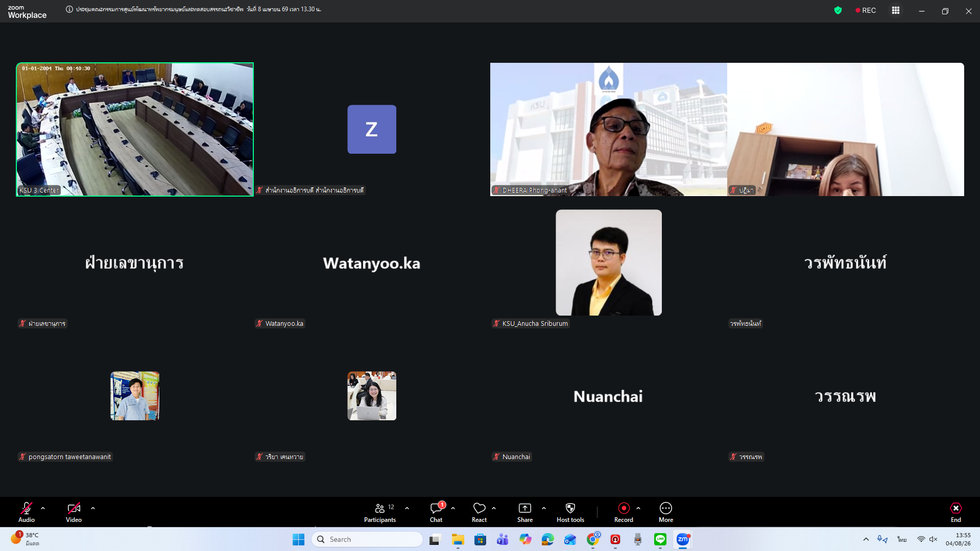Expand video settings arrow
Viewport: 980px width, 551px height.
pyautogui.click(x=93, y=508)
